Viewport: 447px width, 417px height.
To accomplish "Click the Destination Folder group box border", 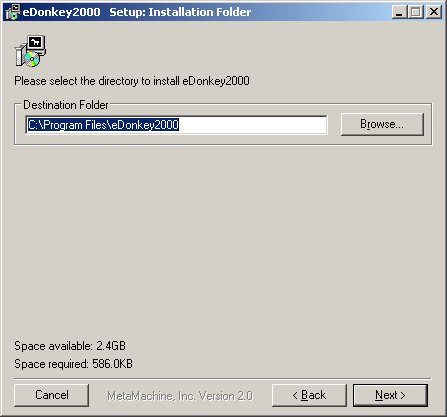I will 223,145.
